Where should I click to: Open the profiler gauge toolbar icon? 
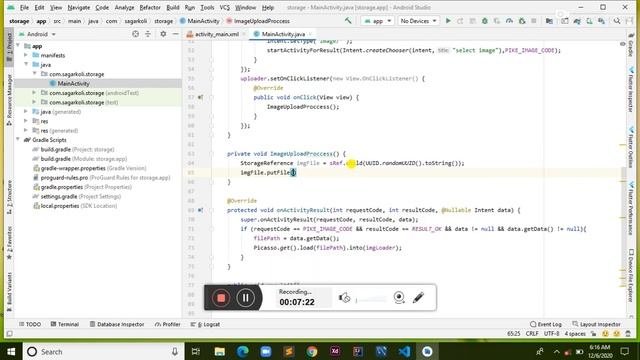509,21
